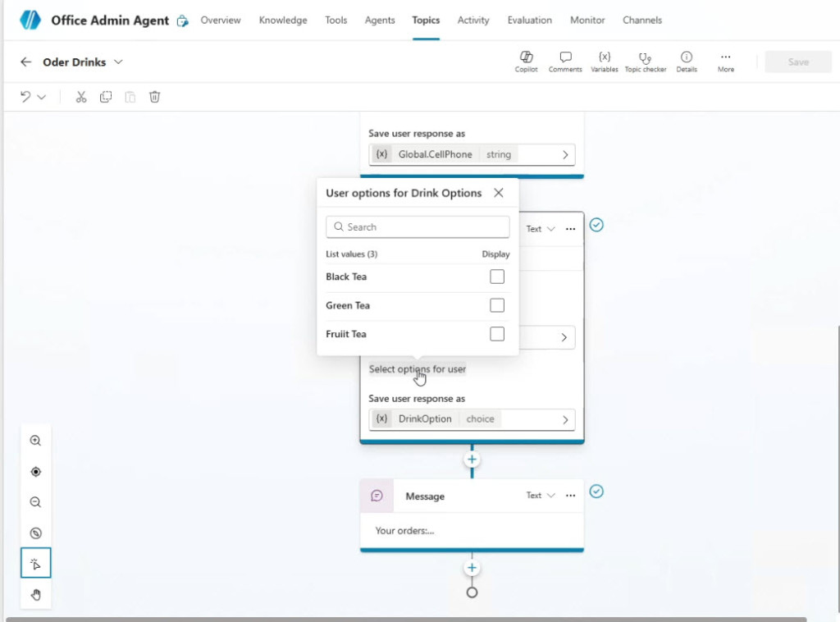Run the Topic checker

(x=646, y=62)
